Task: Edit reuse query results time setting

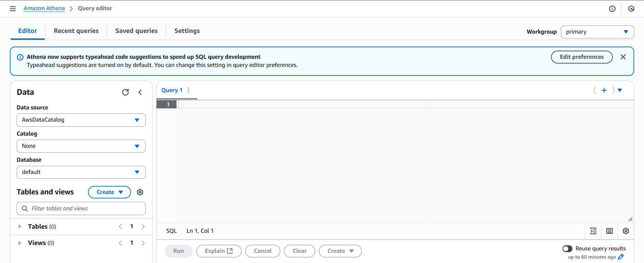Action: tap(621, 257)
